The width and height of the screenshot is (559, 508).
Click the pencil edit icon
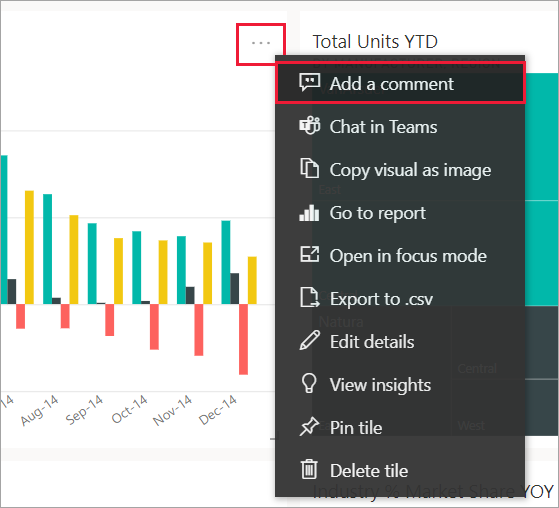click(309, 340)
